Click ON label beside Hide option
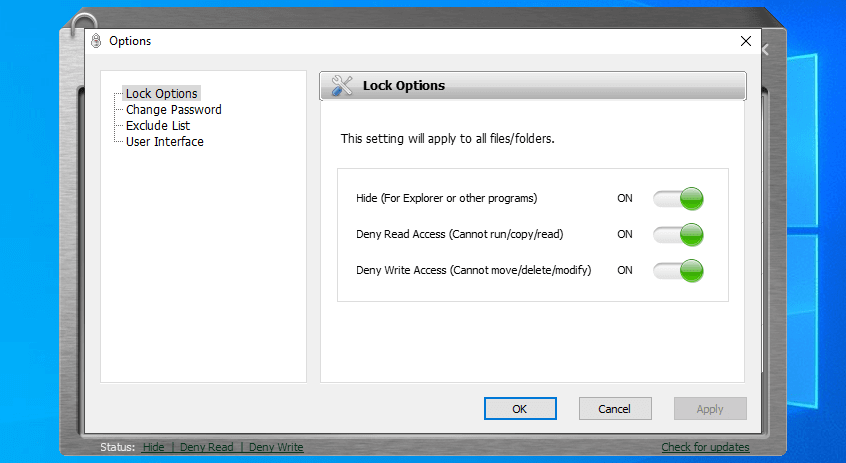Screen dimensions: 846x463 (625, 199)
